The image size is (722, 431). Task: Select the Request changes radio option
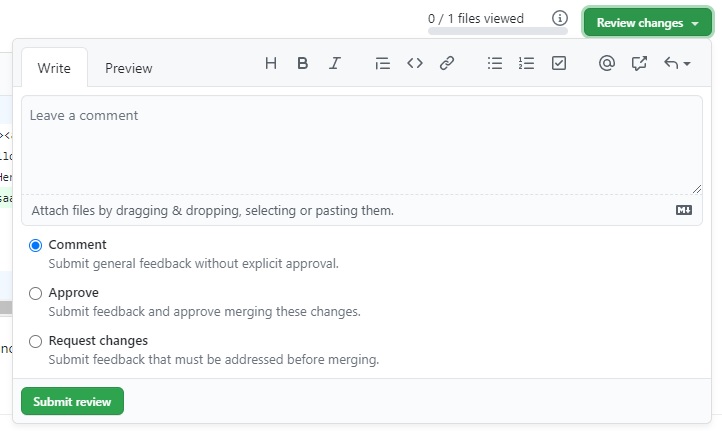tap(36, 341)
